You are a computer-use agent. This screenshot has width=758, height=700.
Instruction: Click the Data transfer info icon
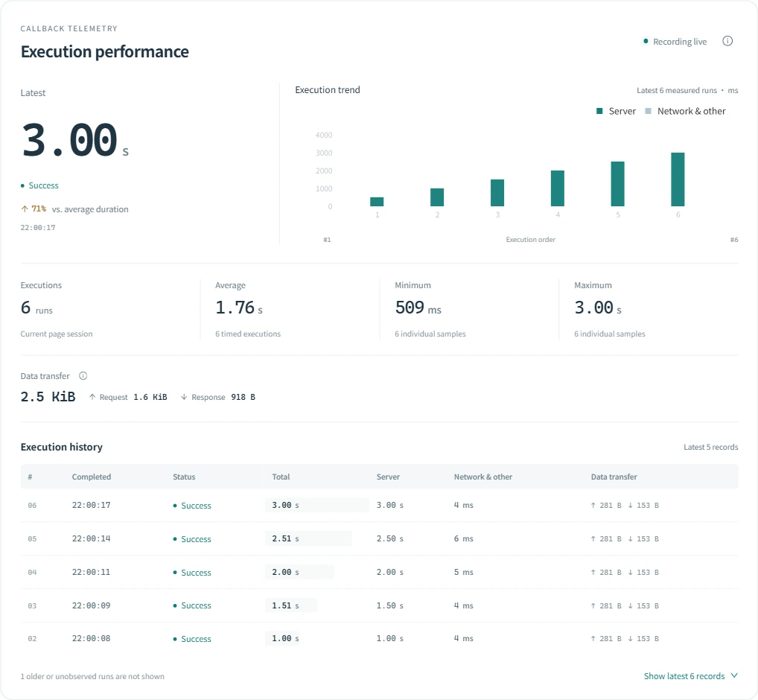(83, 375)
